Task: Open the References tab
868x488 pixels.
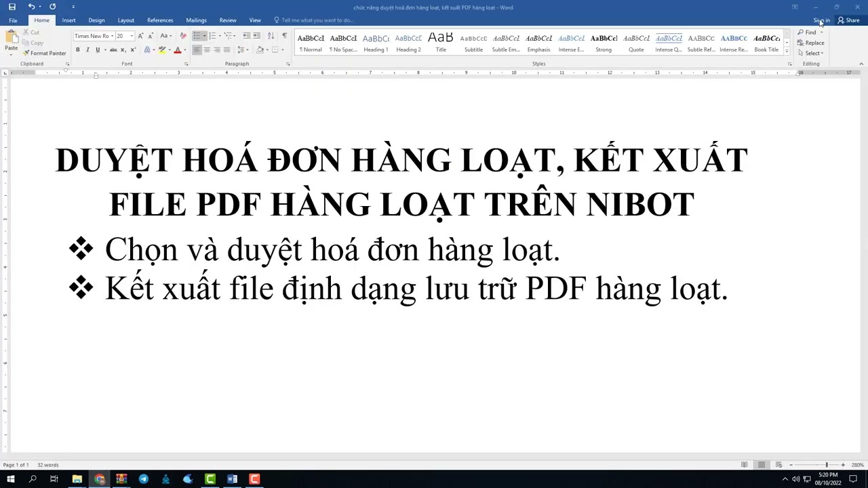Action: [160, 20]
